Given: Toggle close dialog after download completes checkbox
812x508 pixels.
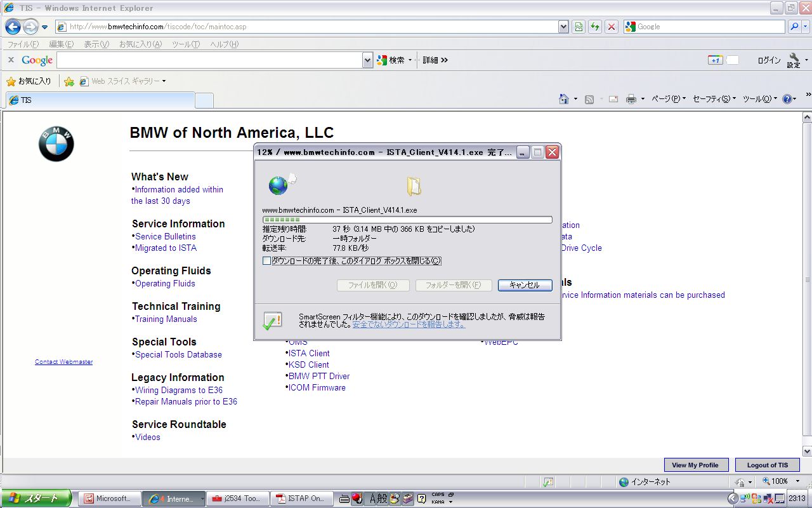Looking at the screenshot, I should coord(266,261).
